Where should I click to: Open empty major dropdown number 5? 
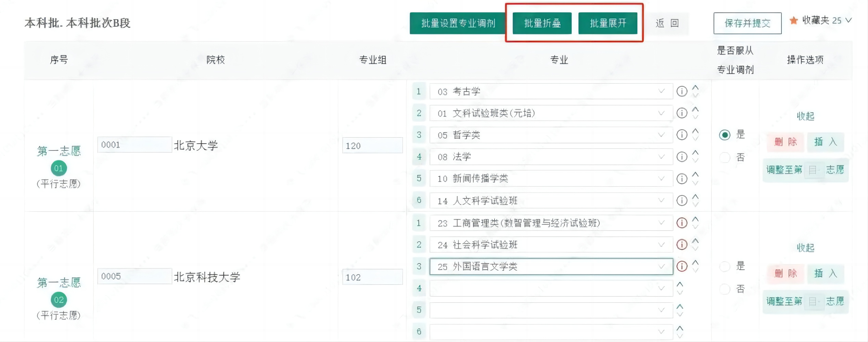tap(551, 310)
